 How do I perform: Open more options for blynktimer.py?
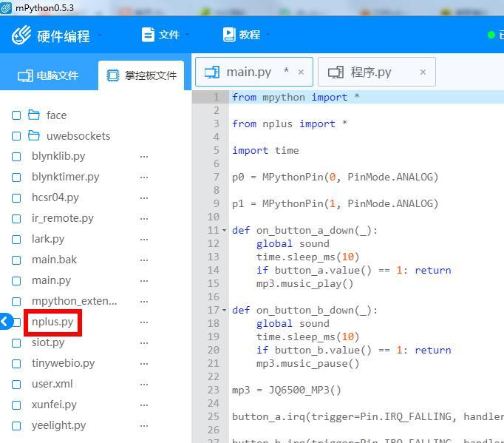(144, 177)
